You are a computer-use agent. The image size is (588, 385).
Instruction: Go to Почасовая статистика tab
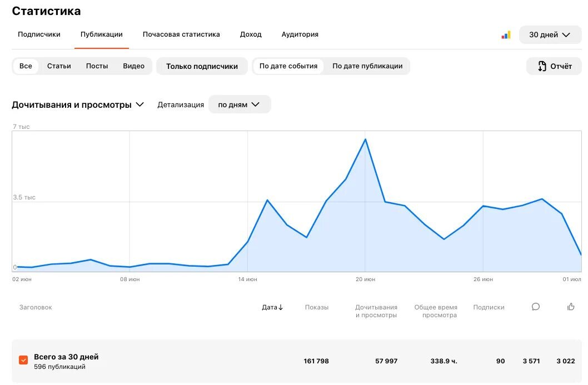click(181, 34)
